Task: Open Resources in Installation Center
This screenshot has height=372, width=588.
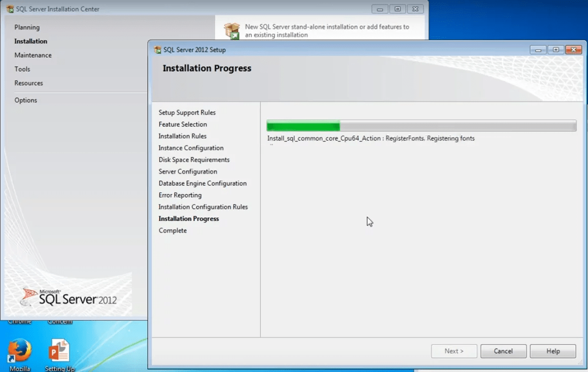Action: coord(28,83)
